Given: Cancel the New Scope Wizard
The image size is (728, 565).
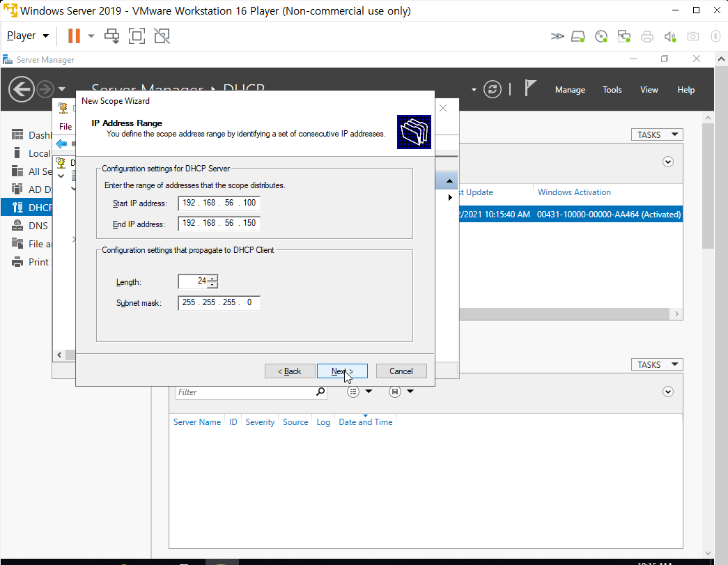Looking at the screenshot, I should (x=401, y=371).
